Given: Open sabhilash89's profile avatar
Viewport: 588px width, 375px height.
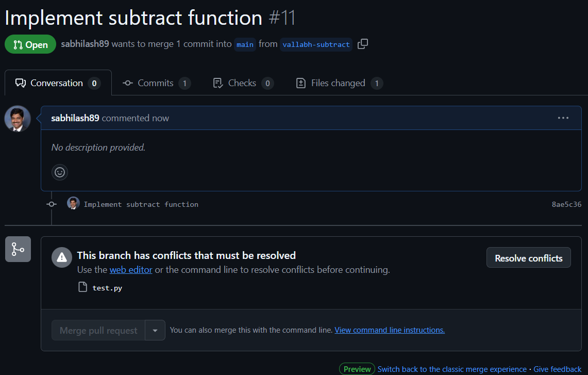Looking at the screenshot, I should [x=17, y=118].
